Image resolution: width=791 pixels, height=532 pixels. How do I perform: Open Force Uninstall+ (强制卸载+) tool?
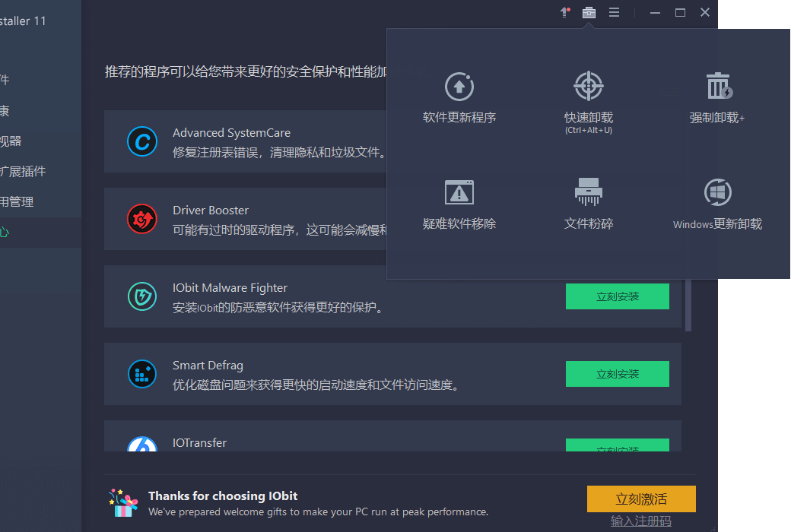(x=716, y=98)
